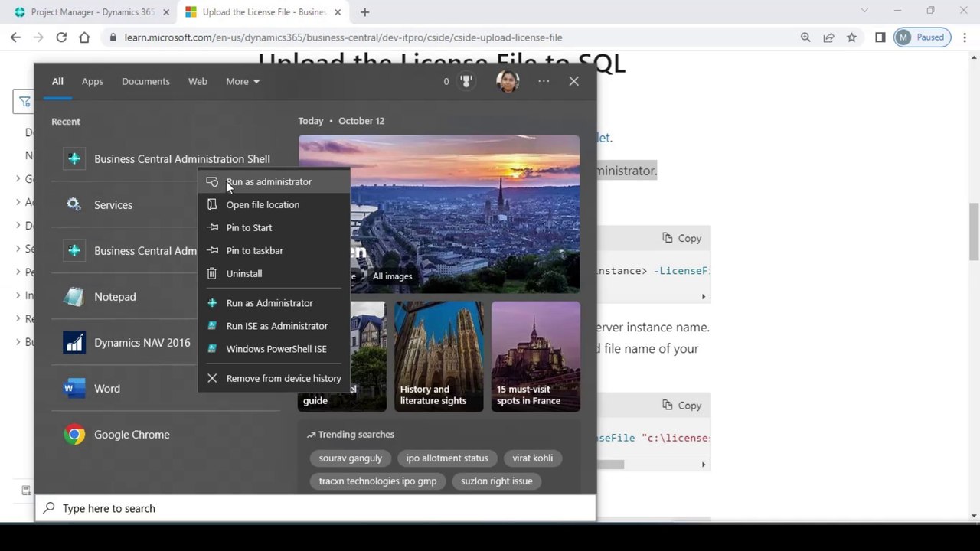
Task: Open Services from the Recent list
Action: (124, 205)
